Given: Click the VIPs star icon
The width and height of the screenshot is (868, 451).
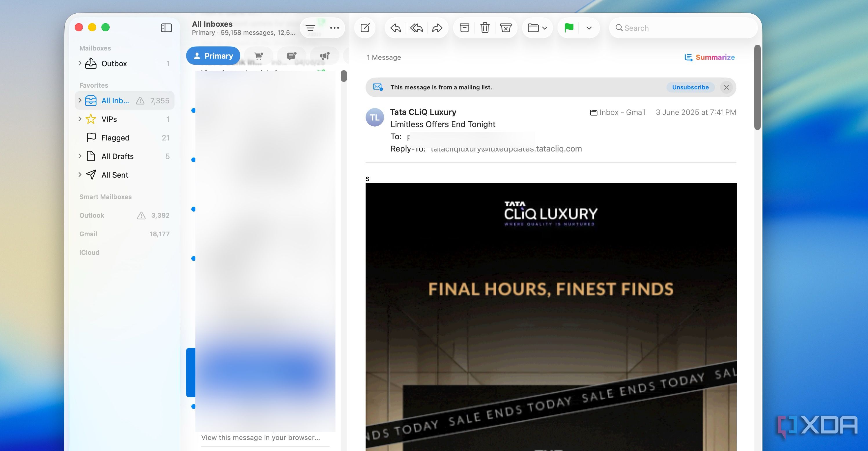Looking at the screenshot, I should click(91, 119).
